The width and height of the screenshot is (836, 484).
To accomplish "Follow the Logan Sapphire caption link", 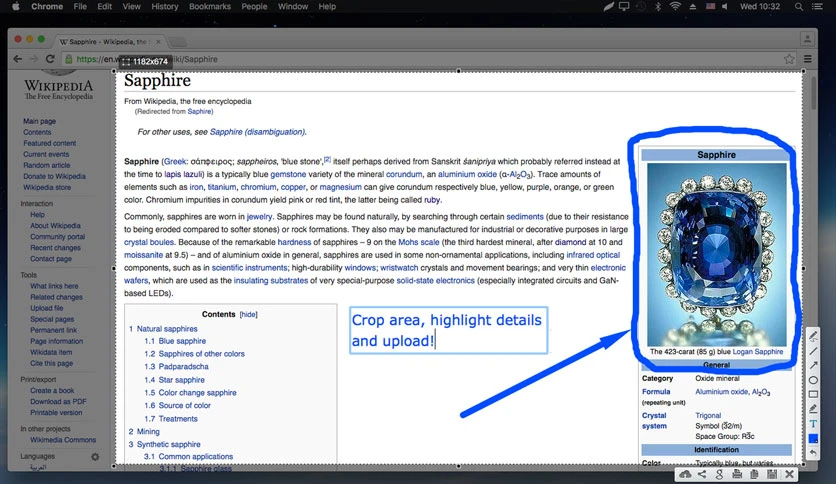I will coord(758,352).
